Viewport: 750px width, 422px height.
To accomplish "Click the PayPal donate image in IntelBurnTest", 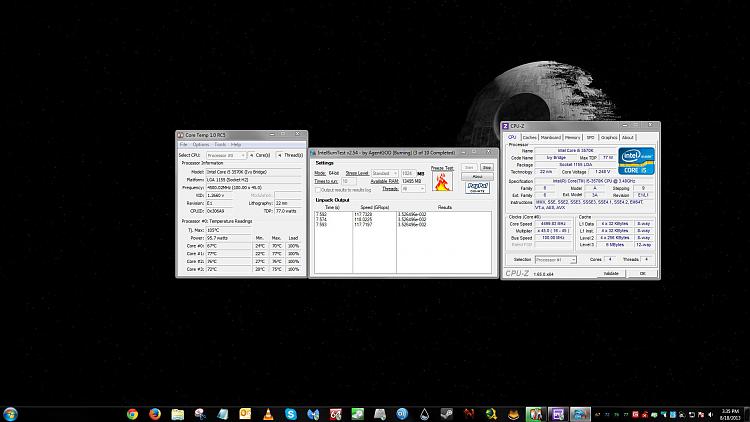I will [x=477, y=188].
